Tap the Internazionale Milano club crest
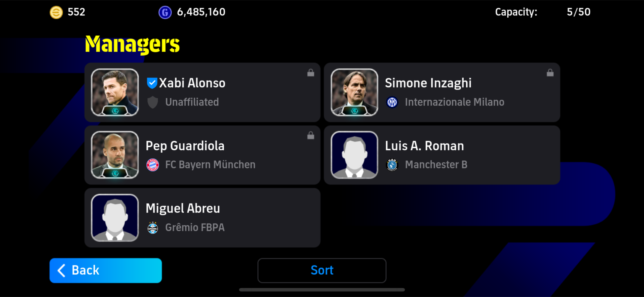 pos(392,102)
